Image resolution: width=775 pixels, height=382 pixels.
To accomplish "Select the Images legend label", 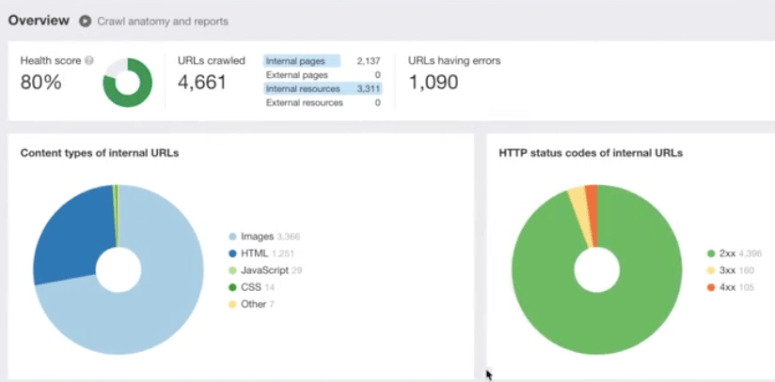I will [257, 237].
